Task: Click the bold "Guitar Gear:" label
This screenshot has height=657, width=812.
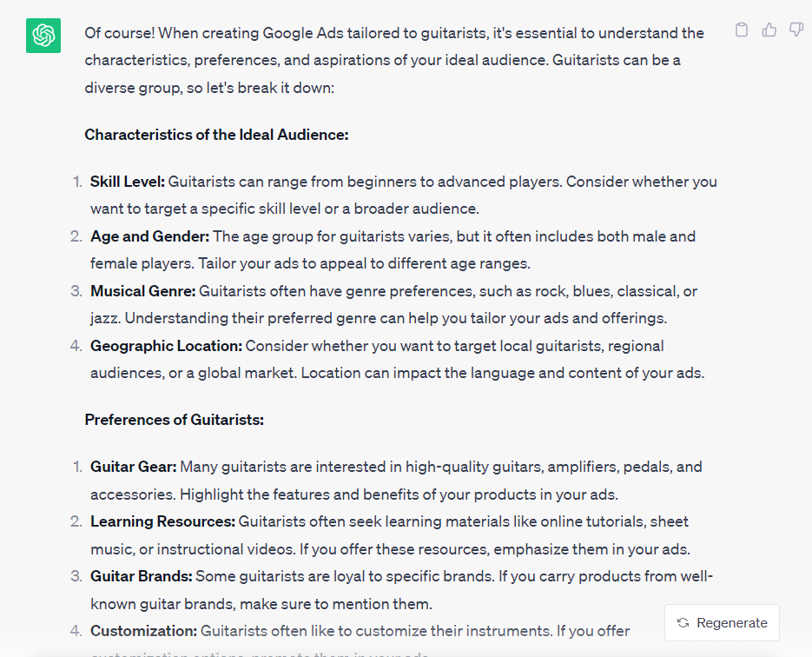Action: (x=133, y=467)
